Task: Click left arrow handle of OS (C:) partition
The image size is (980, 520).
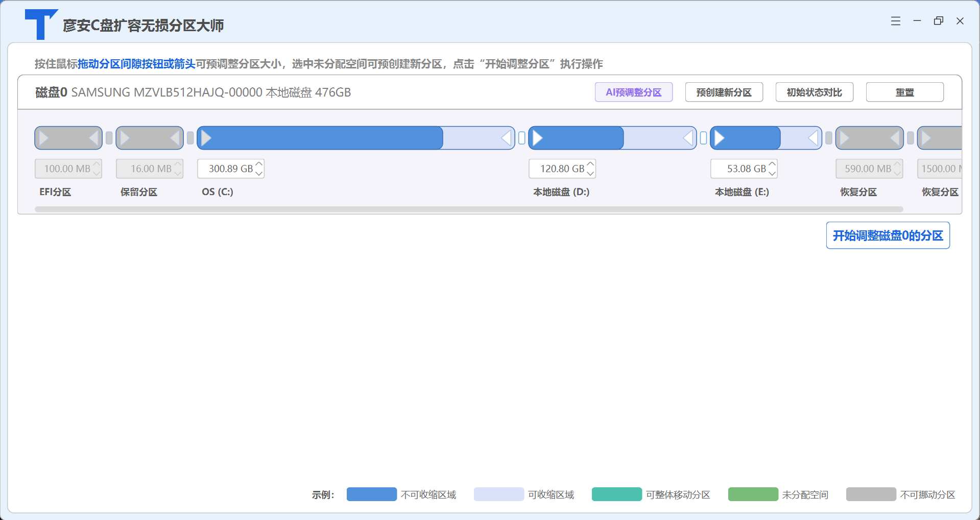Action: (206, 138)
